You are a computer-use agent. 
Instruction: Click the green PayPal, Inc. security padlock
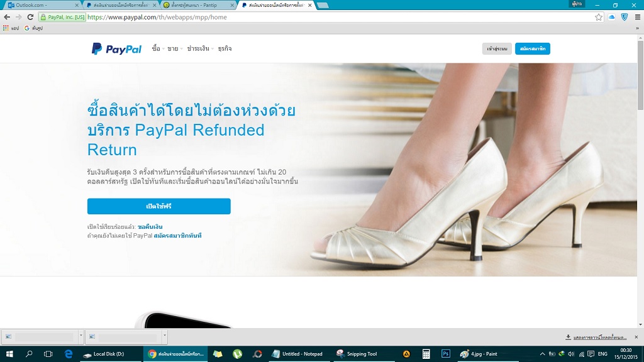(x=43, y=17)
